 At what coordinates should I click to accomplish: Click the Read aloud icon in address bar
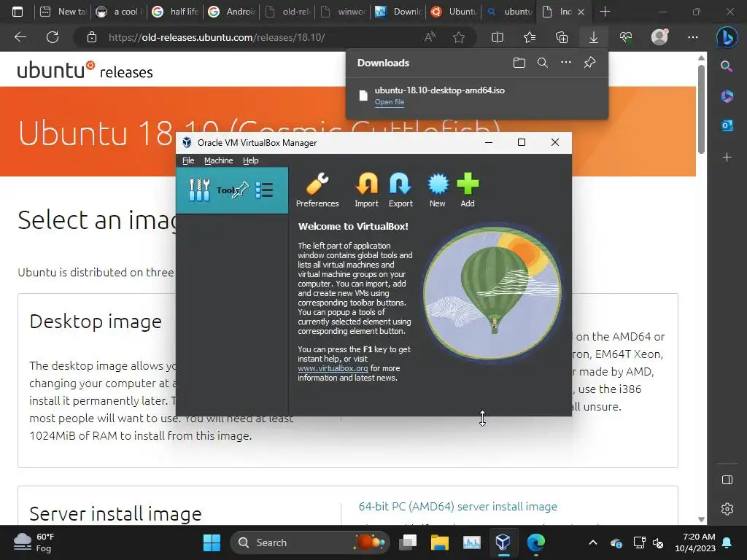click(430, 37)
